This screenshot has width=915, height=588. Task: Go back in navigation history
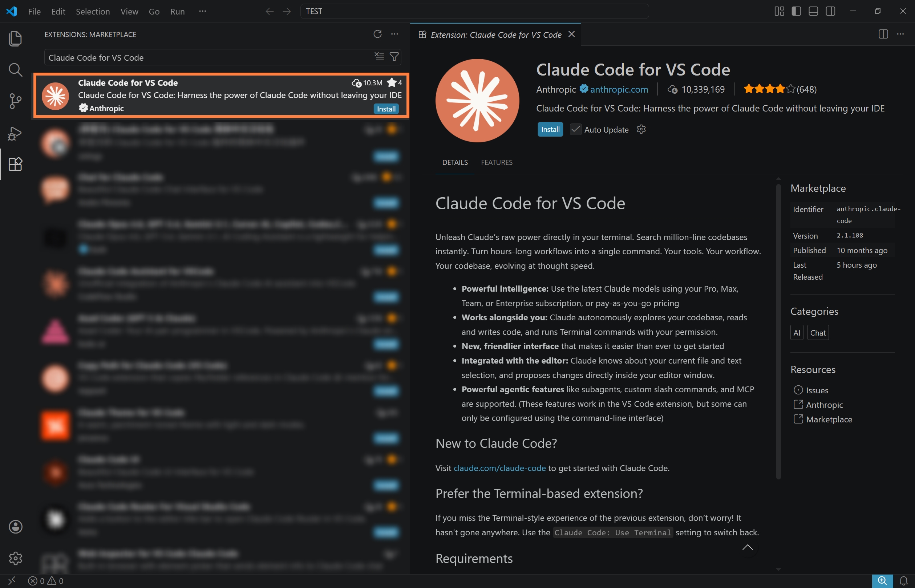coord(270,12)
